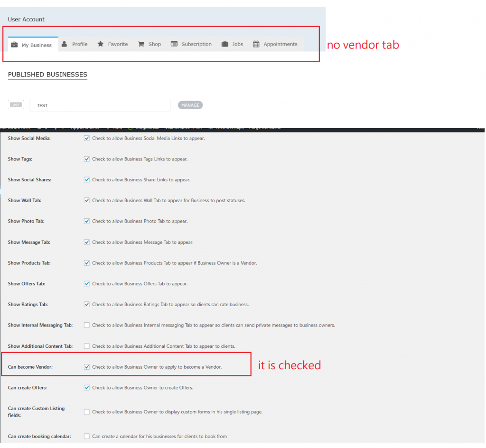
Task: Uncheck the Show Products Tab checkbox
Action: tap(87, 263)
